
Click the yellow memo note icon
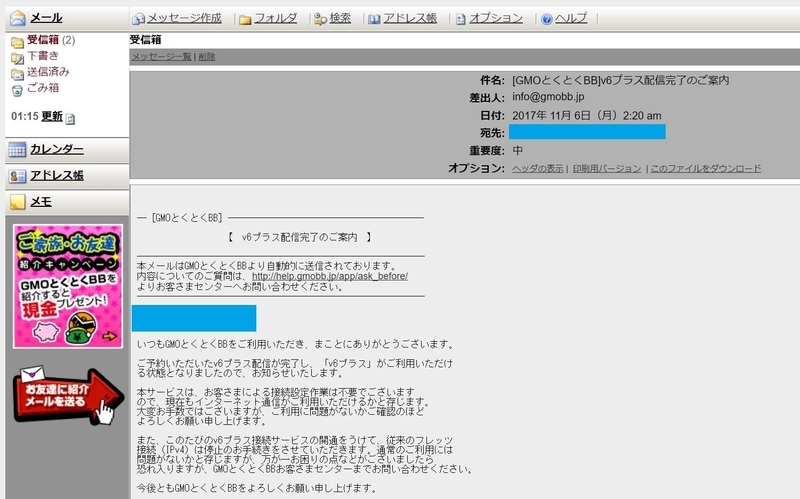coord(17,202)
